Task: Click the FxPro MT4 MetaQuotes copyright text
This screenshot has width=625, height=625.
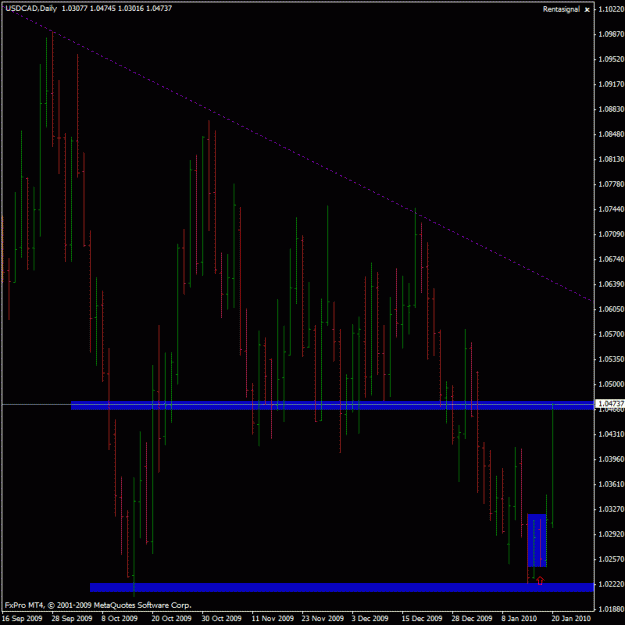Action: click(98, 605)
